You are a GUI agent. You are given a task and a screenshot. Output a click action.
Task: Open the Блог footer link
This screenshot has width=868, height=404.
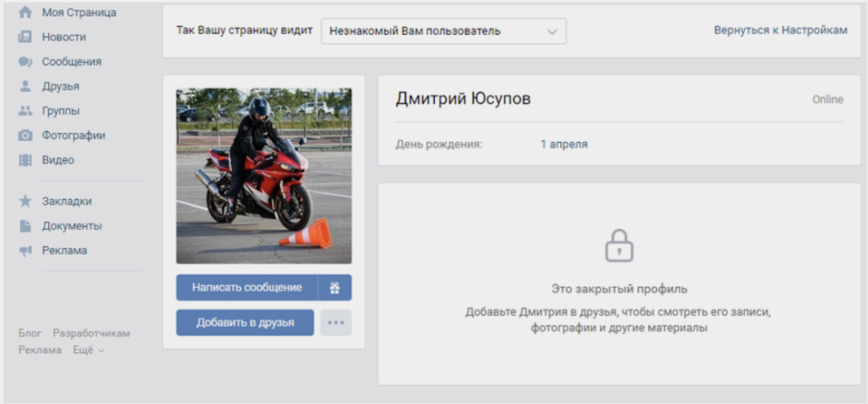pyautogui.click(x=30, y=334)
